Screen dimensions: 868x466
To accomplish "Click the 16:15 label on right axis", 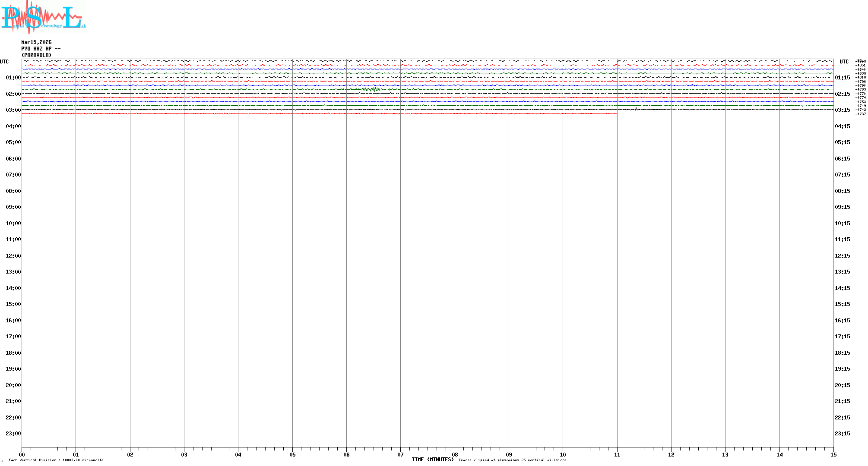I will [842, 321].
